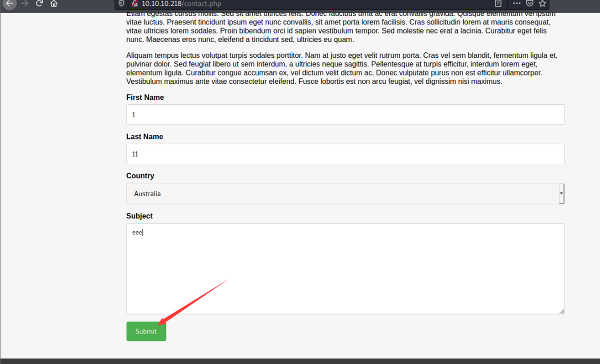Focus the First Name input field
600x364 pixels.
345,115
